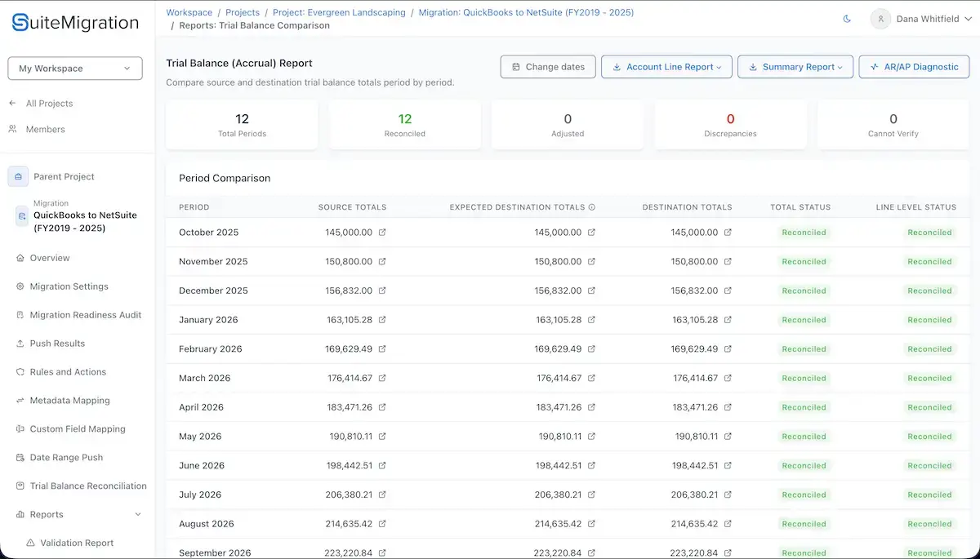The image size is (980, 559).
Task: Open the My Workspace dropdown
Action: tap(75, 69)
